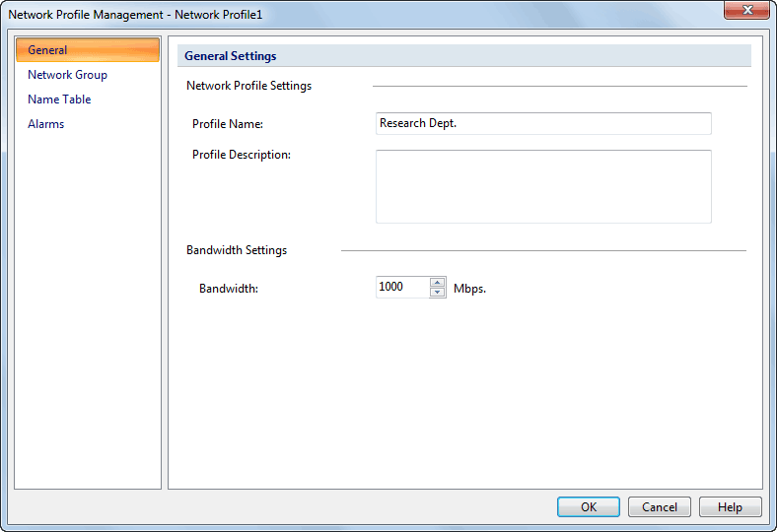Open the Help for this dialog
Image resolution: width=777 pixels, height=532 pixels.
coord(730,507)
